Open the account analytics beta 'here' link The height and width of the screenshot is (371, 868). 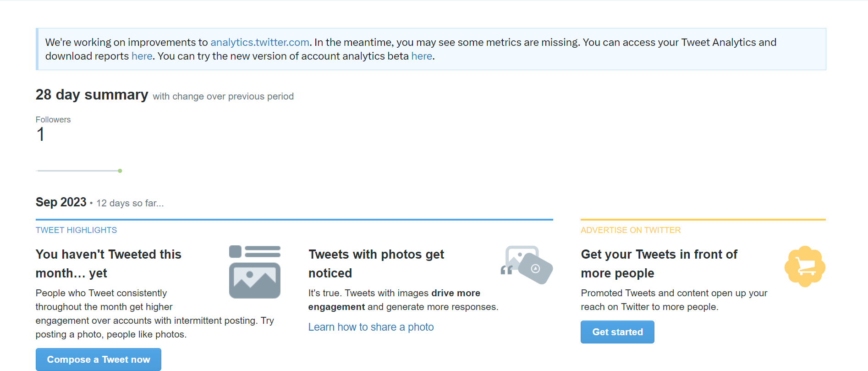pos(421,56)
